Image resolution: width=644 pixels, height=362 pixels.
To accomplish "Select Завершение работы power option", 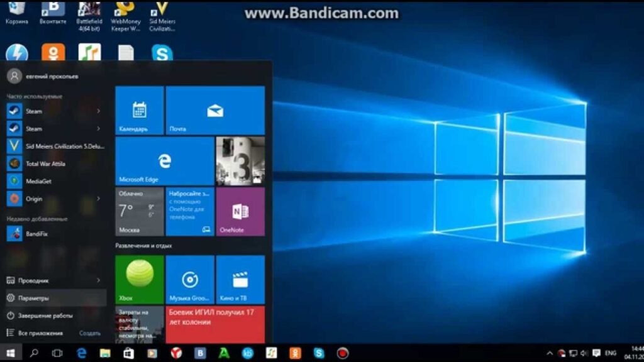I will pyautogui.click(x=45, y=315).
